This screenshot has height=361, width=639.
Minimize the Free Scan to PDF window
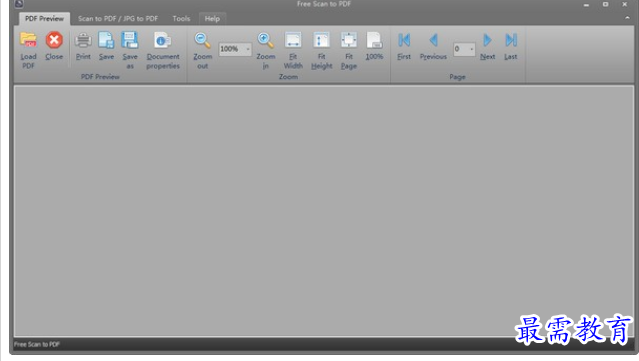point(586,5)
